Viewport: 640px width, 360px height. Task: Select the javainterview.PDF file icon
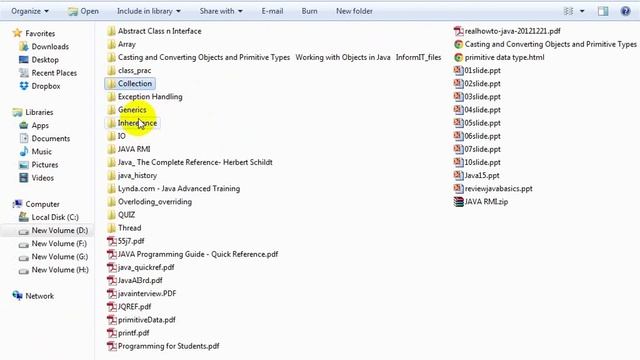point(111,294)
